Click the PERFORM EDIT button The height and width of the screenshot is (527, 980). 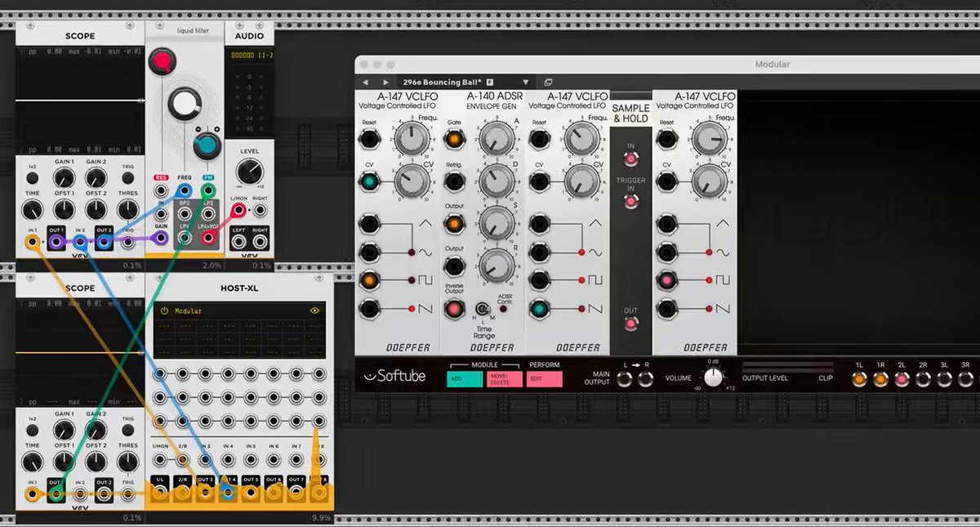tap(545, 379)
